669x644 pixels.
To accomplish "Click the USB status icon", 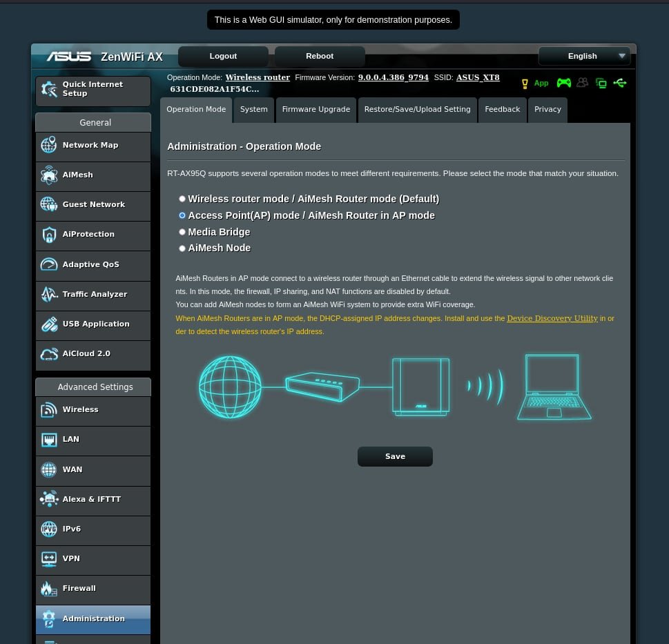I will point(620,83).
